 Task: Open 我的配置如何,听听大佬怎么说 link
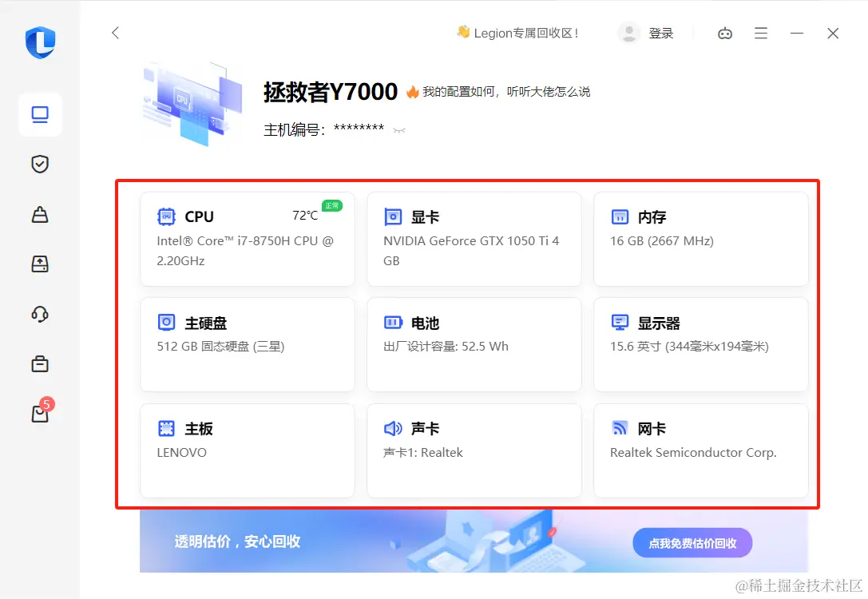[x=506, y=92]
